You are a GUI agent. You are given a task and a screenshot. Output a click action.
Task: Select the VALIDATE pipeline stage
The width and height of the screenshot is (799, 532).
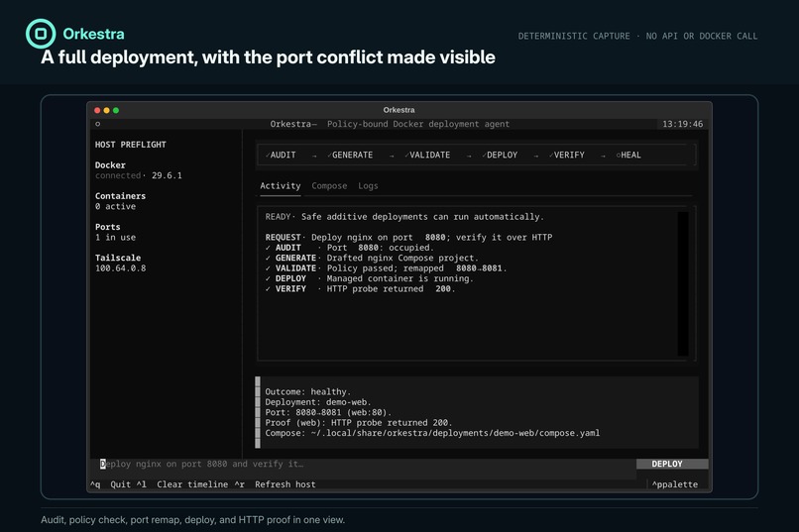point(427,155)
